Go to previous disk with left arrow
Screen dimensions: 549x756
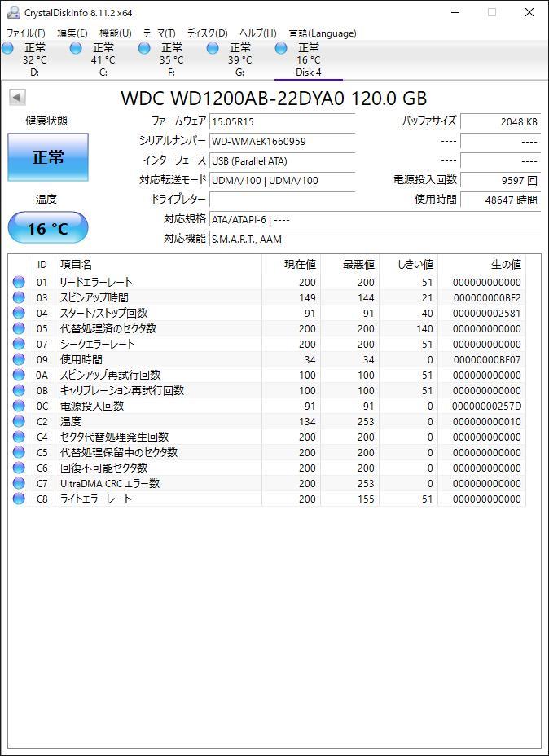coord(17,98)
